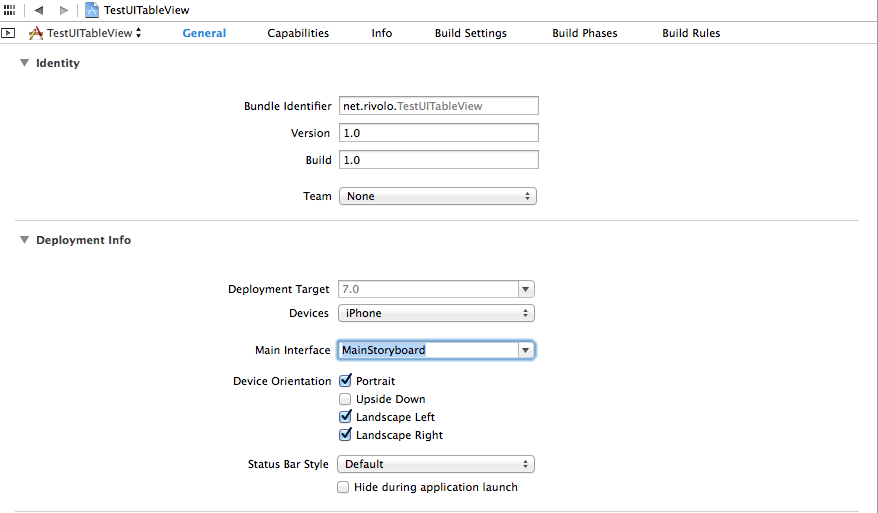This screenshot has height=513, width=878.
Task: Click the TestUITableView project file icon
Action: click(x=92, y=10)
